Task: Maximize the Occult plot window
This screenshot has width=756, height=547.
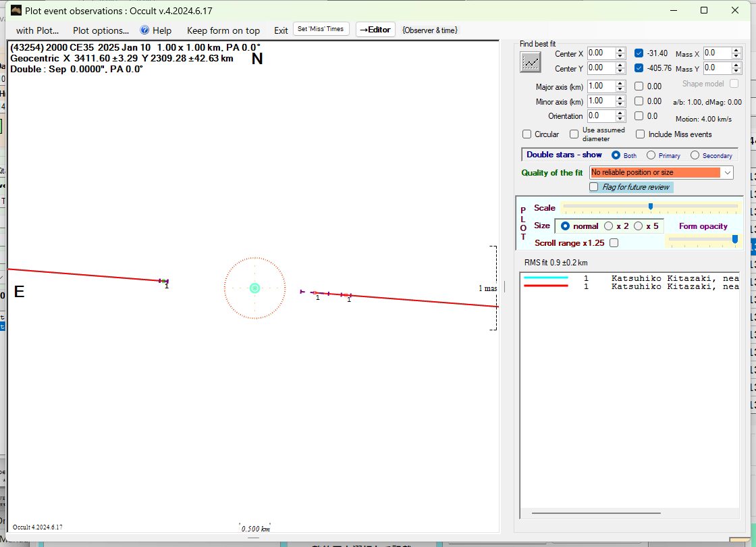Action: [704, 10]
